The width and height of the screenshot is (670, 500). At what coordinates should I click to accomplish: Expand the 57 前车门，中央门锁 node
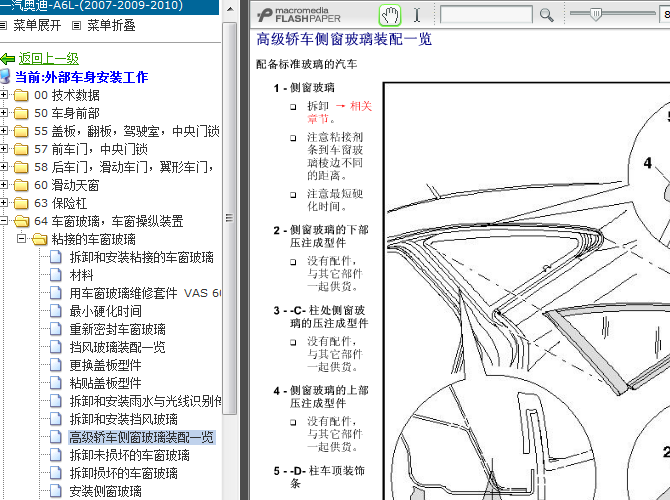coord(3,148)
